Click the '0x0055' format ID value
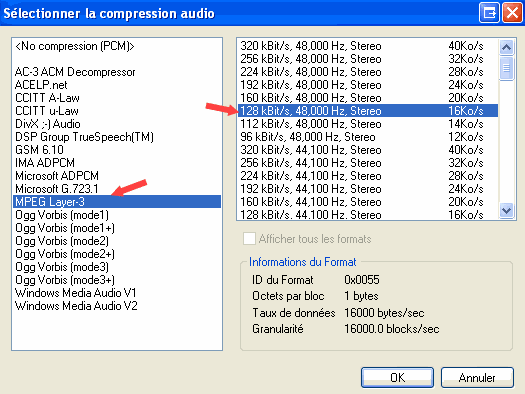This screenshot has height=394, width=525. pos(362,280)
